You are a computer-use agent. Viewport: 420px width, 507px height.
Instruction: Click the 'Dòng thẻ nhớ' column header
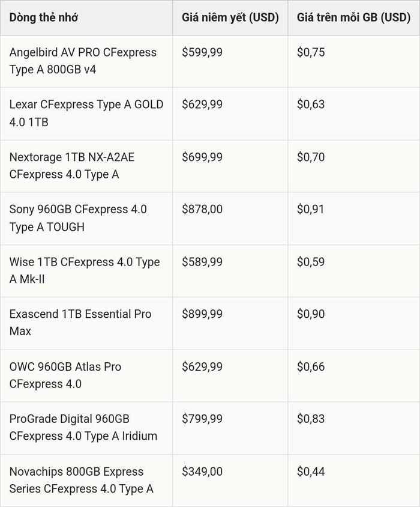click(44, 17)
